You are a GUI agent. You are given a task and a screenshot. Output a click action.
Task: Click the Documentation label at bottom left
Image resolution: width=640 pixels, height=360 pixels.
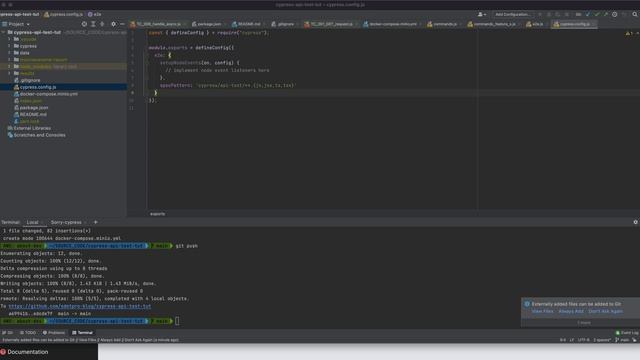tap(27, 352)
